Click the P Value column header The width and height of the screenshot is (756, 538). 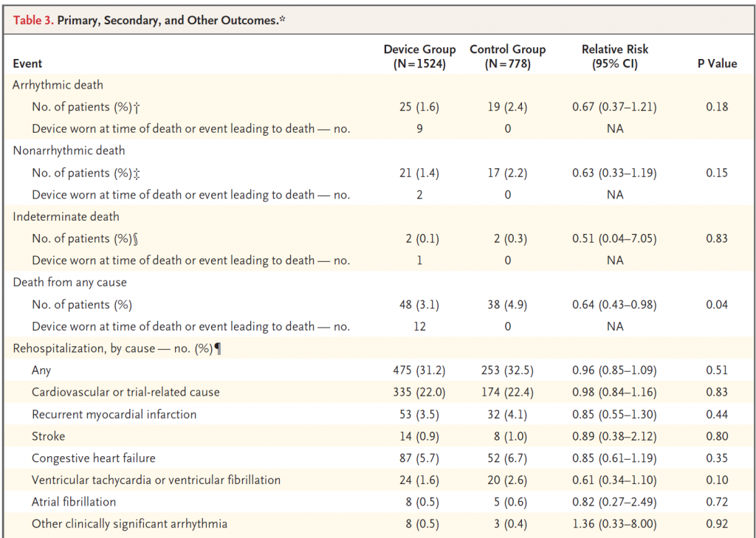(x=717, y=63)
